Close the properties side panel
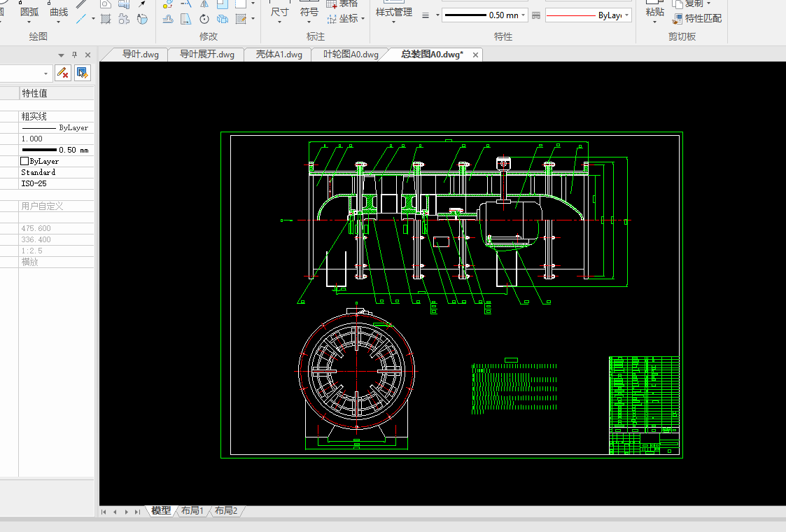This screenshot has height=532, width=786. pos(87,55)
